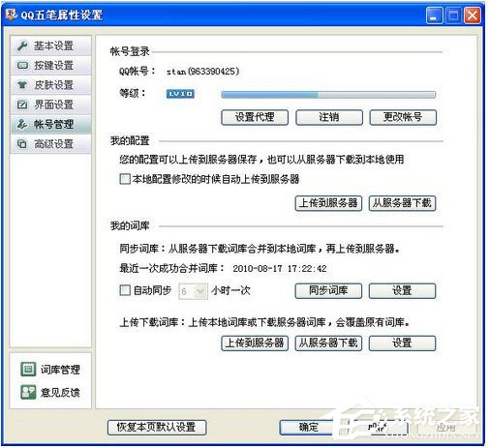
Task: Click 从服务器下载 under 我的配置
Action: click(402, 203)
